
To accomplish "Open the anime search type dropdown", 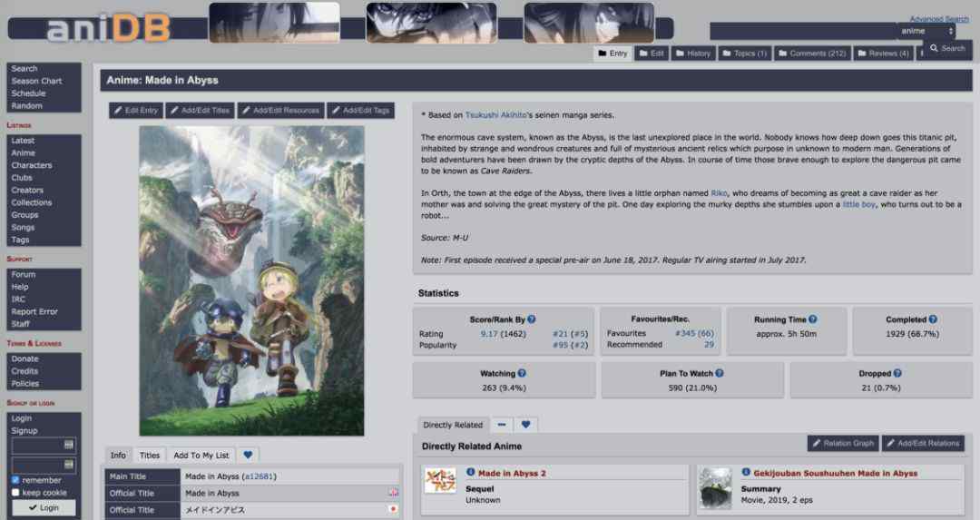I will (x=927, y=31).
